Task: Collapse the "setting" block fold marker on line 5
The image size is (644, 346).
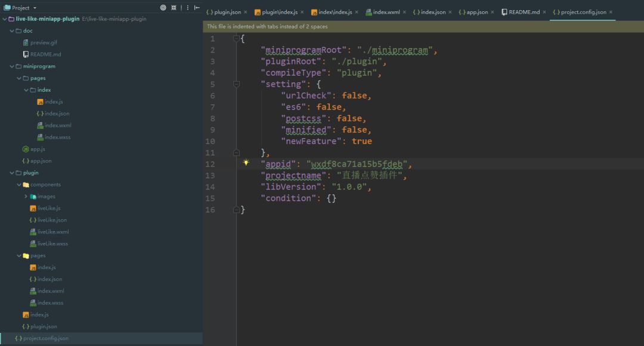Action: [236, 84]
